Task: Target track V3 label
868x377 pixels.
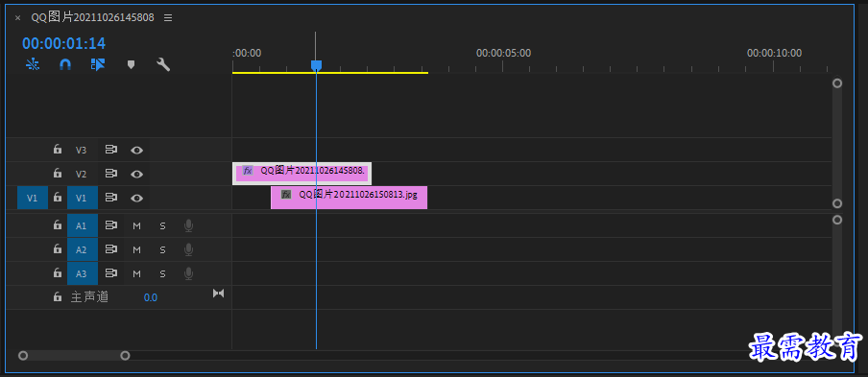Action: (82, 150)
